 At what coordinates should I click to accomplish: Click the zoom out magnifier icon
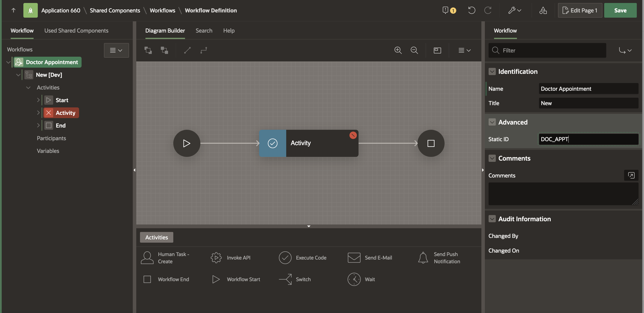[414, 50]
